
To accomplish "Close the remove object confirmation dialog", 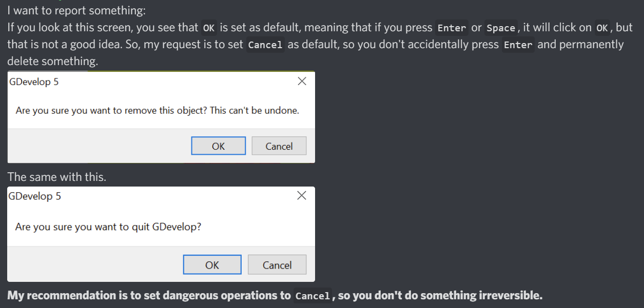I will coord(302,81).
